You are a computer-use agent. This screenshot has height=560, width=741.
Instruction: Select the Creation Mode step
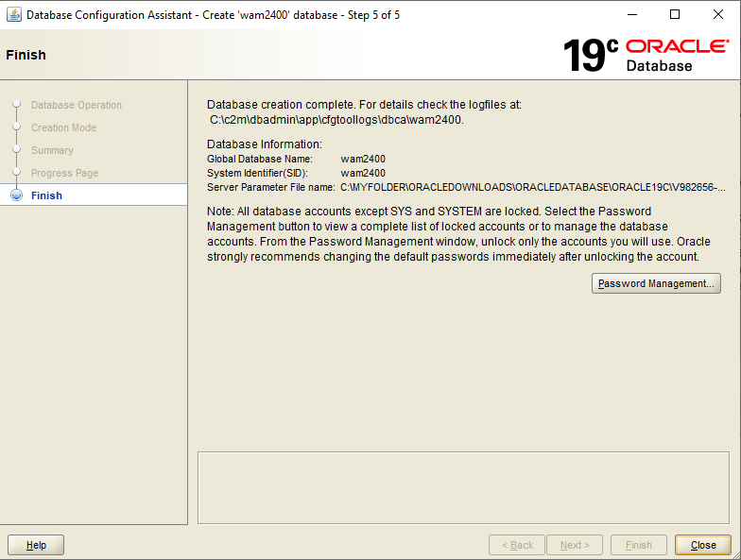click(64, 127)
